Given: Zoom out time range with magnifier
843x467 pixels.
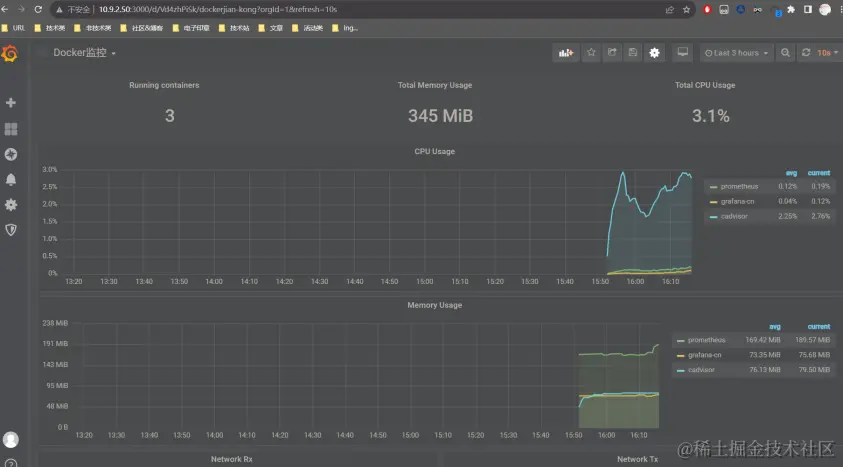Looking at the screenshot, I should pos(785,53).
